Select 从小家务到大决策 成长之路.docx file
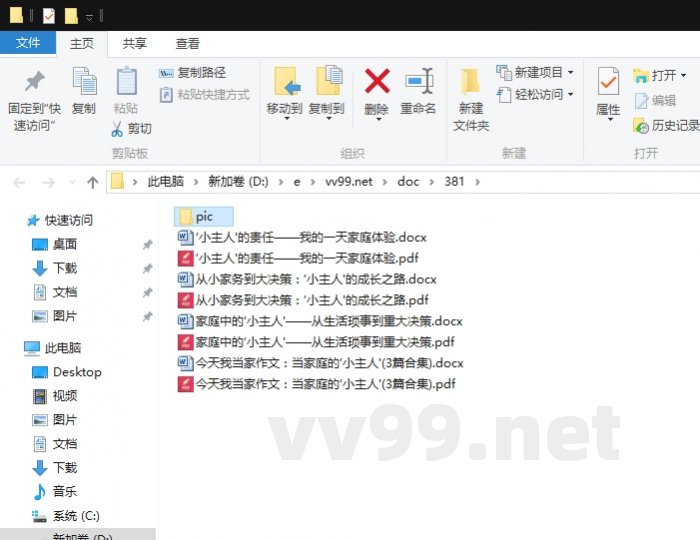 tap(307, 279)
